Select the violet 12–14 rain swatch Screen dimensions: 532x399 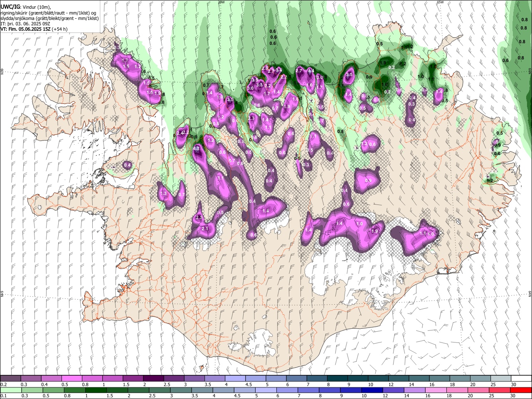tap(394, 390)
